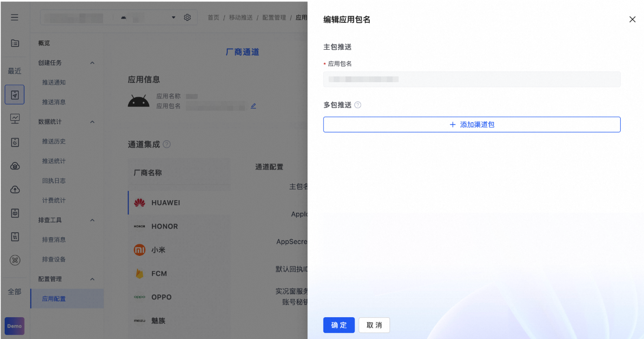The height and width of the screenshot is (339, 644).
Task: Click 最近 in left rail
Action: coord(15,71)
